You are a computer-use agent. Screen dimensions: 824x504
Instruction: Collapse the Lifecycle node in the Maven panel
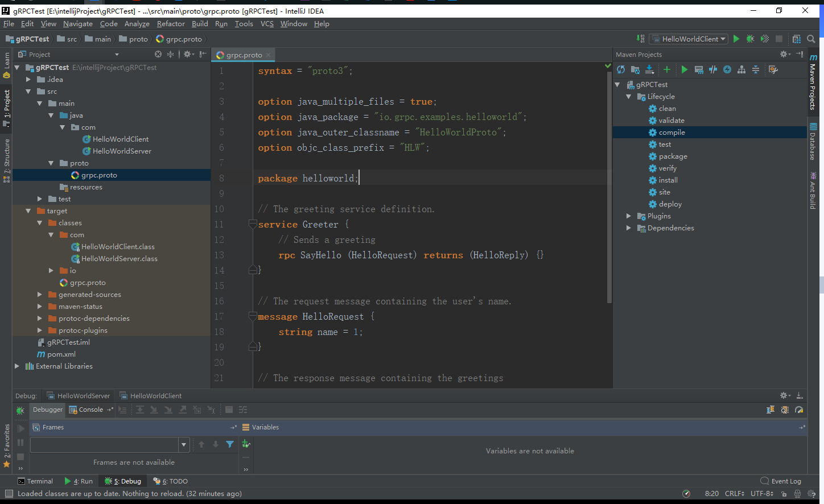pyautogui.click(x=628, y=96)
